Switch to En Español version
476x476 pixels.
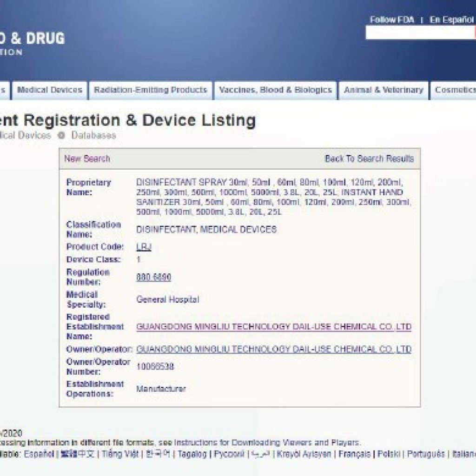[451, 20]
